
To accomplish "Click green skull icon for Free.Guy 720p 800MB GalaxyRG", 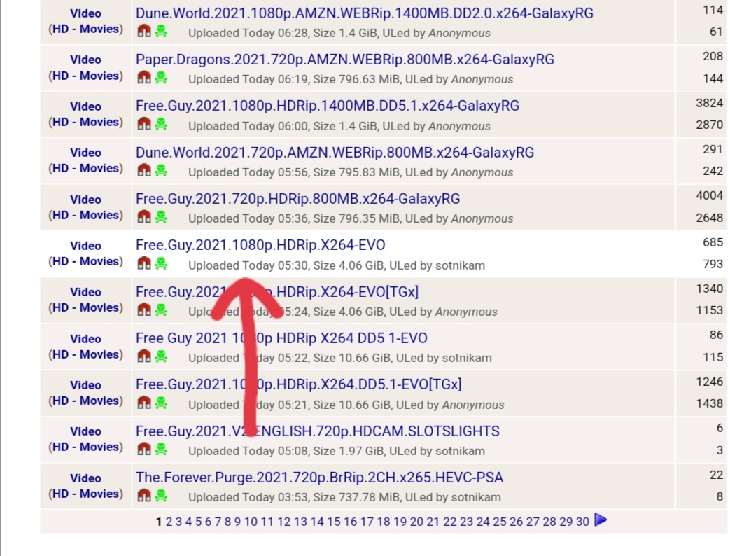I will [x=161, y=217].
